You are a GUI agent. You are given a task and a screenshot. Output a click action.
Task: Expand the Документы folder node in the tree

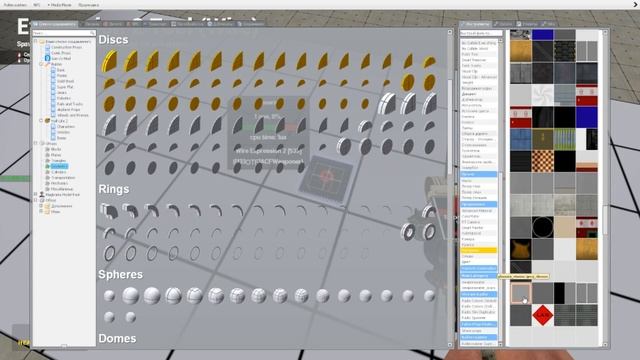pos(41,206)
